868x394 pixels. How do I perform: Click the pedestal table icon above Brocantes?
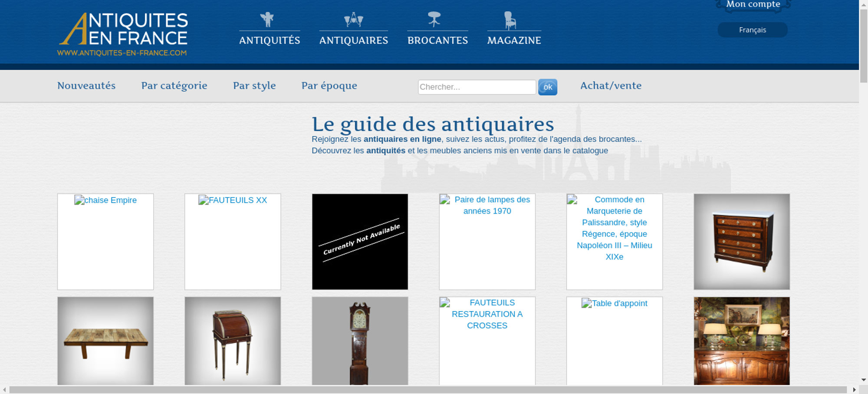(x=434, y=20)
